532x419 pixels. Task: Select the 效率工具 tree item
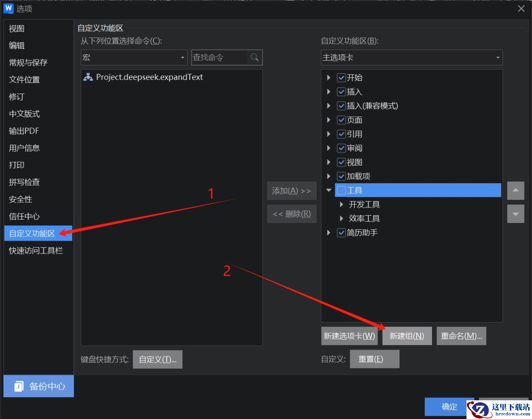(x=364, y=219)
